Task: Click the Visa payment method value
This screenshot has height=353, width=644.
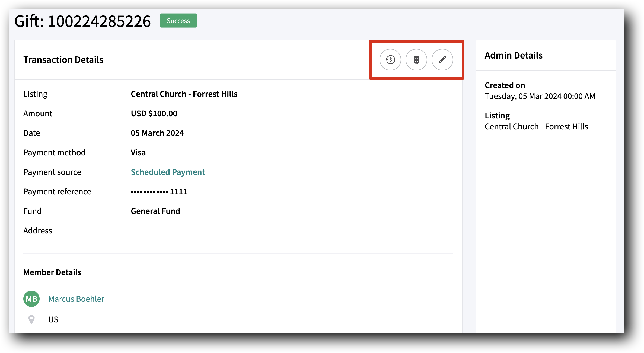Action: click(x=138, y=152)
